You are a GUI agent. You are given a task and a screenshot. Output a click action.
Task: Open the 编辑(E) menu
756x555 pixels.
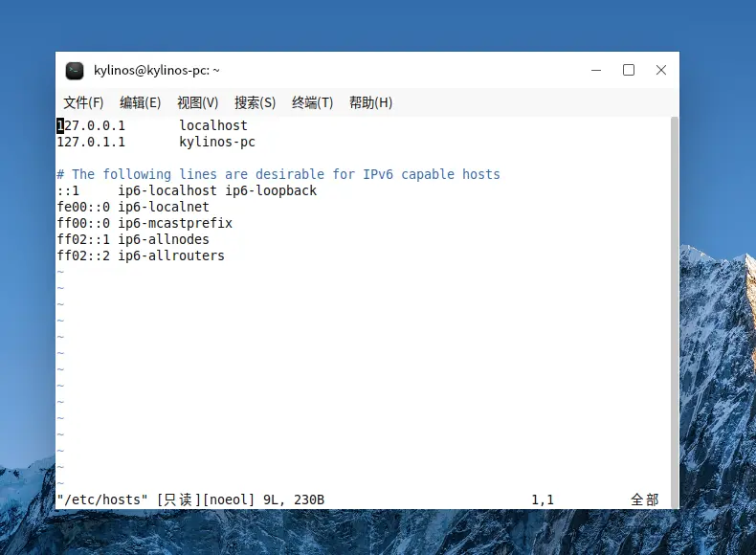point(141,102)
